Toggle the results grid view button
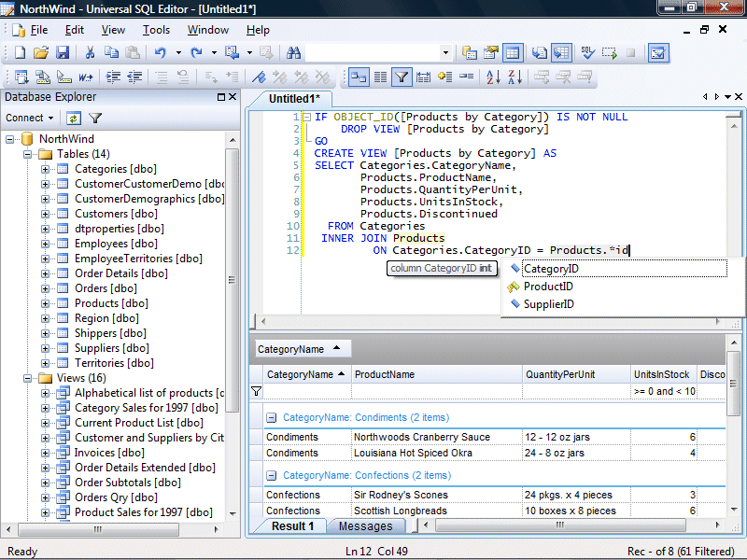The image size is (747, 560). pos(513,52)
